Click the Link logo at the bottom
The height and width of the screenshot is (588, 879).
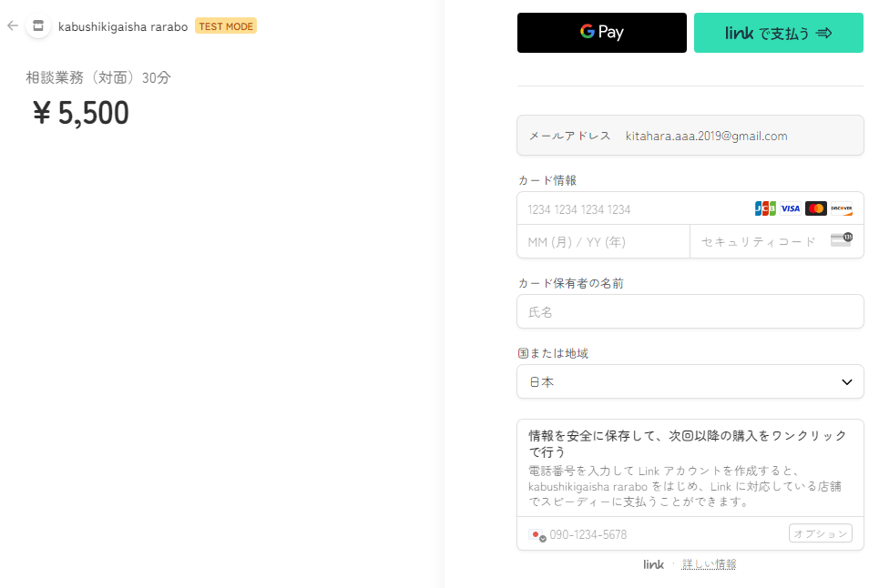pyautogui.click(x=653, y=564)
